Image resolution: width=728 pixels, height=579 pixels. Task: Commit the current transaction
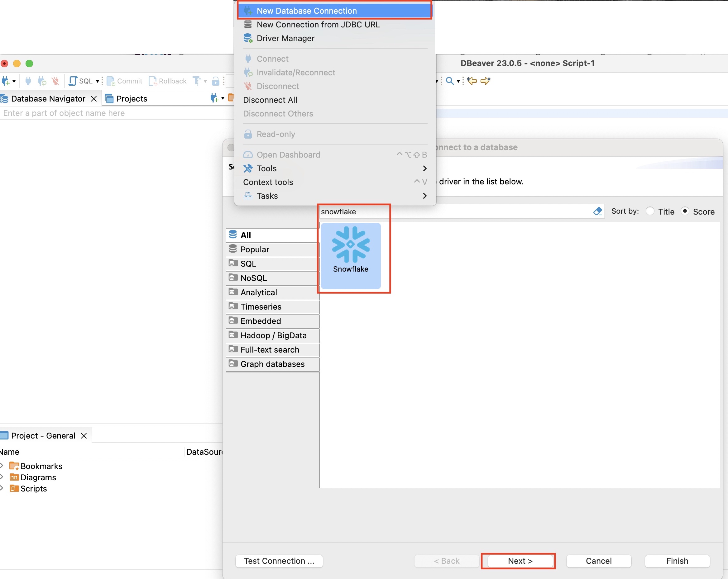(124, 81)
